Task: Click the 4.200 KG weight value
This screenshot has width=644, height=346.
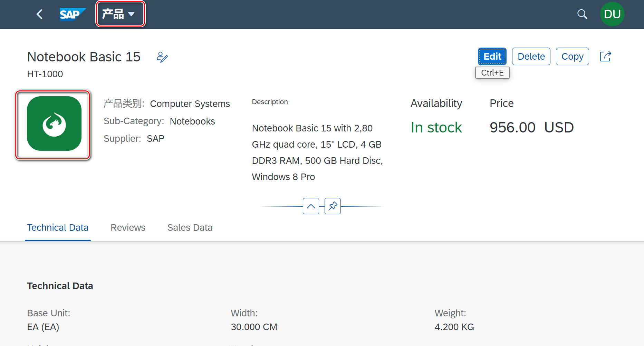Action: tap(454, 327)
